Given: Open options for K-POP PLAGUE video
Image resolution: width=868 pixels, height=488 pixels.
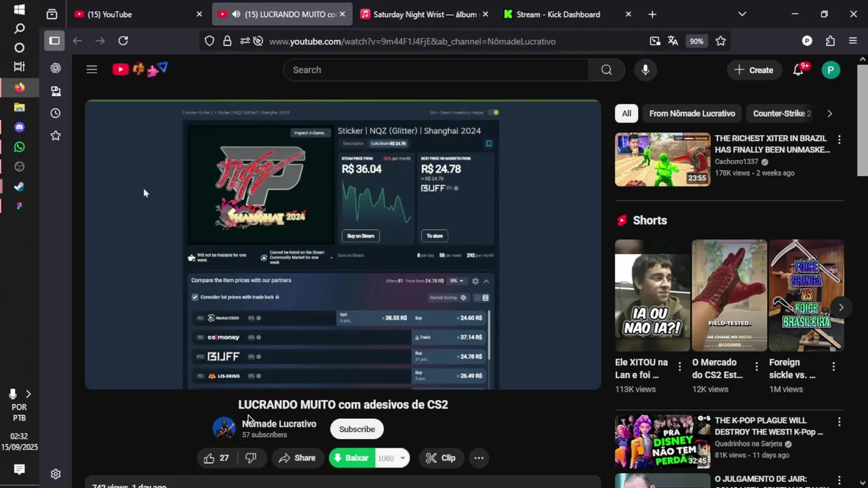Looking at the screenshot, I should (839, 422).
